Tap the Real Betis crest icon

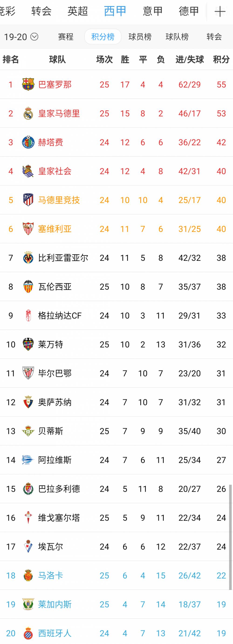tap(28, 431)
